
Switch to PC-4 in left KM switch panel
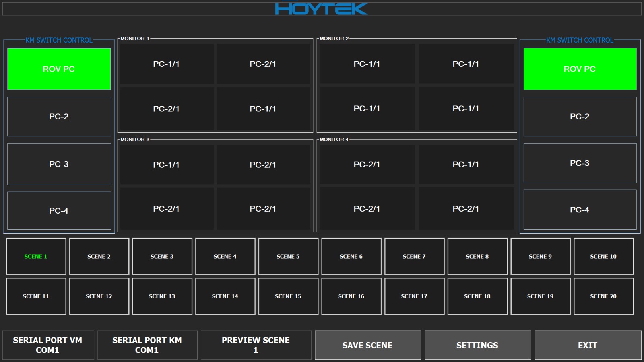[x=59, y=210]
